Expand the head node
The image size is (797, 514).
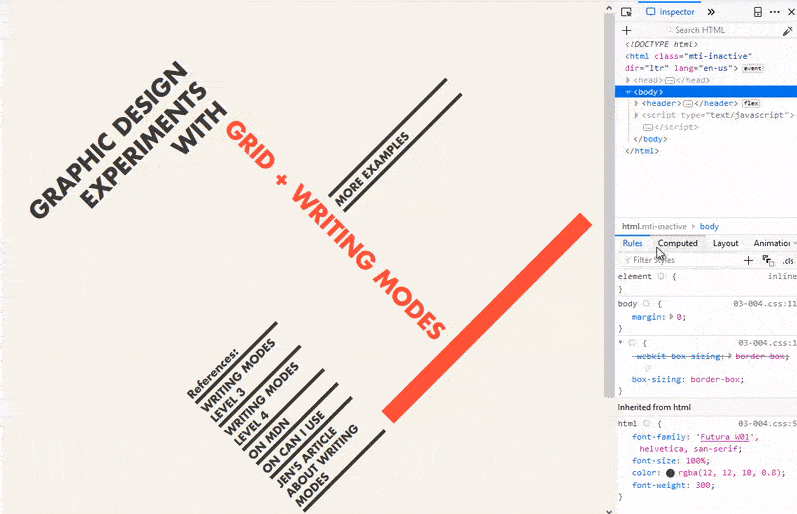click(x=628, y=80)
